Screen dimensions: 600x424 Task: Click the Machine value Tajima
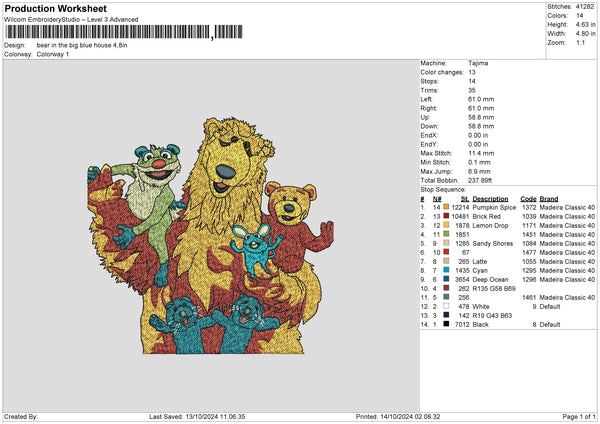click(478, 63)
